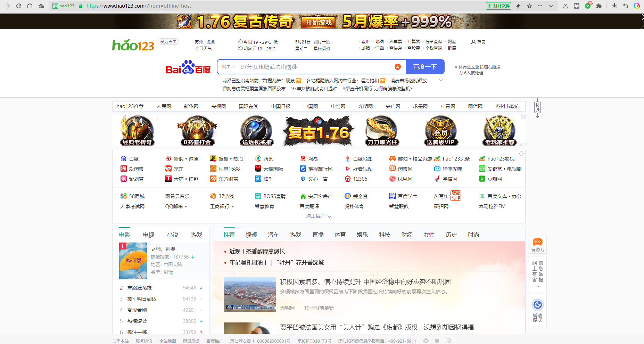Open the 0充值打金 game icon
The image size is (644, 344).
(x=197, y=131)
